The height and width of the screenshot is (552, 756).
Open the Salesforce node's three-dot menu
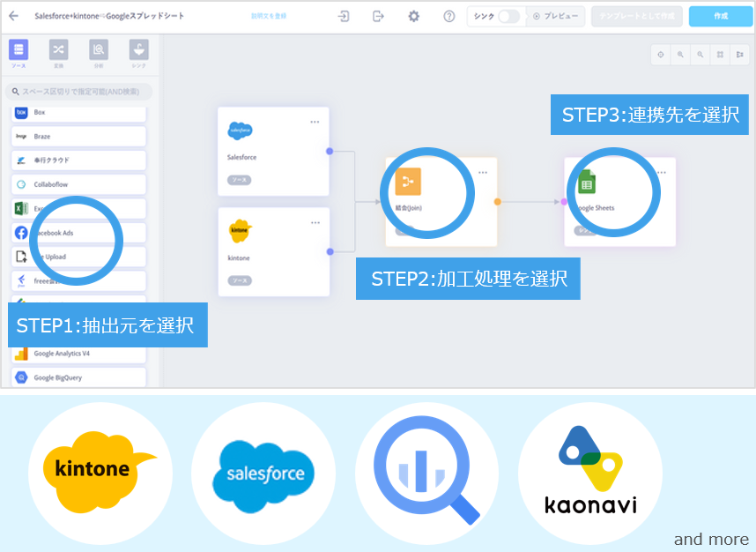(x=315, y=122)
